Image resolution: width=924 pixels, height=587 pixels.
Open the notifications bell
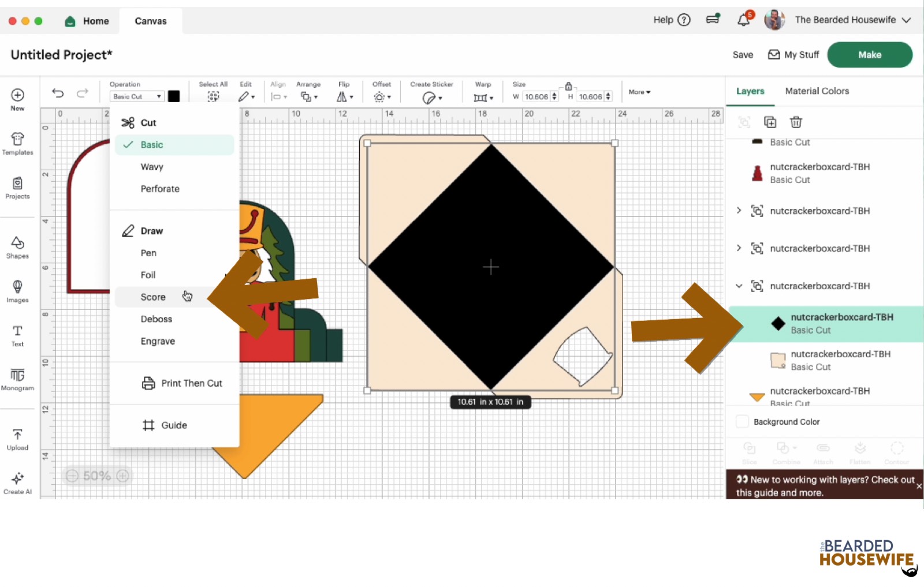(743, 20)
